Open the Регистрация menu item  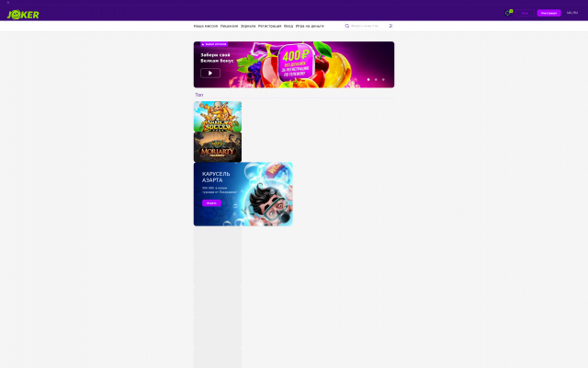pyautogui.click(x=269, y=26)
